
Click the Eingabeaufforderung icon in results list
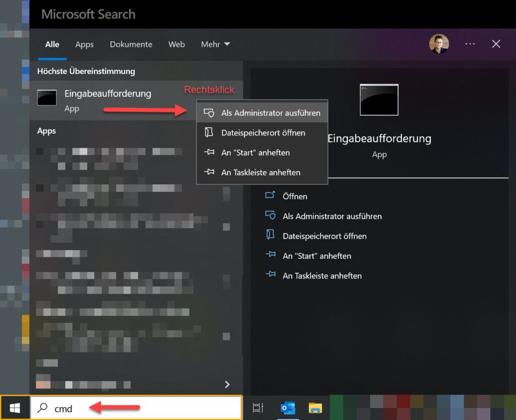[47, 97]
